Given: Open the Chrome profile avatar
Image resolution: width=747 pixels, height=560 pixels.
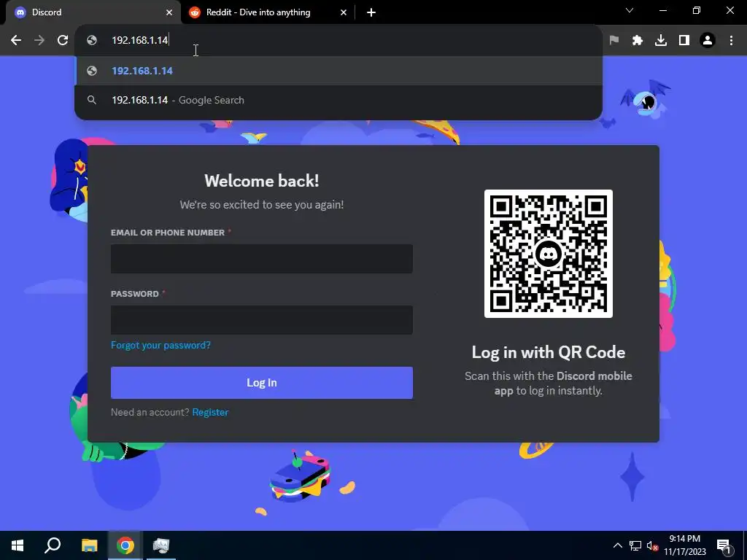Looking at the screenshot, I should 708,41.
